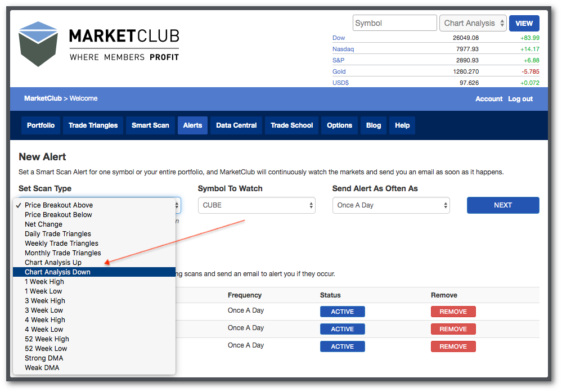Click the Account link
This screenshot has height=392, width=562.
[489, 99]
